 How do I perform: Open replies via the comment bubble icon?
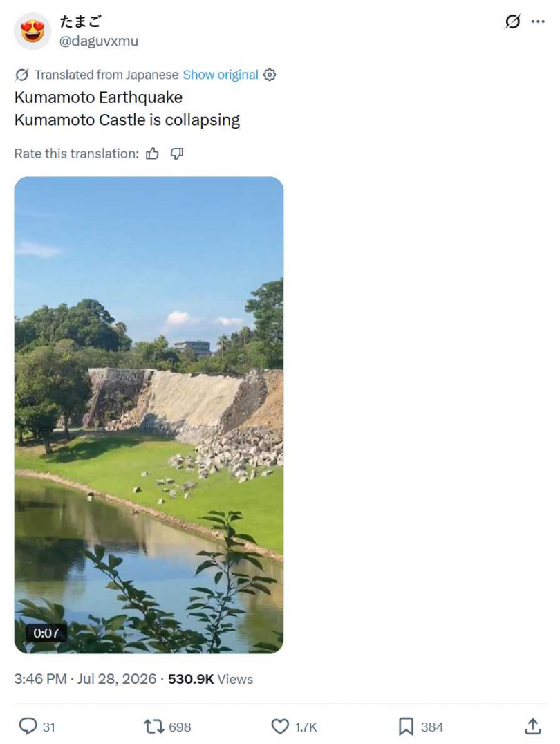click(x=28, y=727)
